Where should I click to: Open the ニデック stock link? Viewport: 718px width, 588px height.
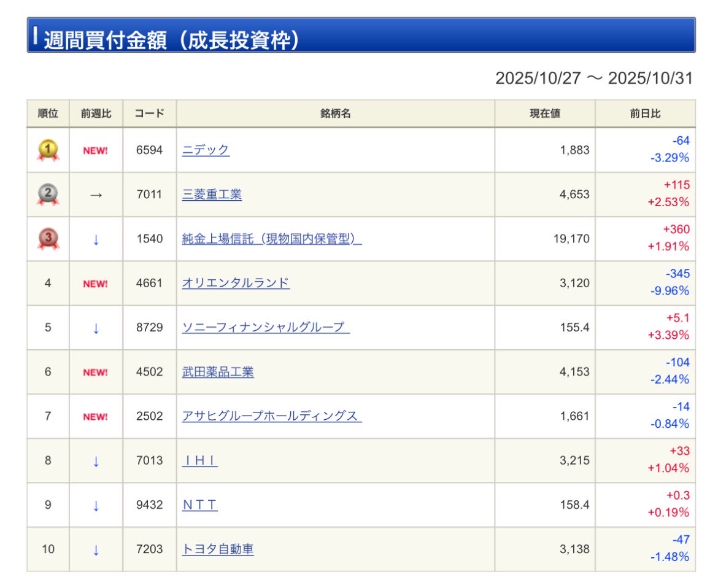coord(206,150)
